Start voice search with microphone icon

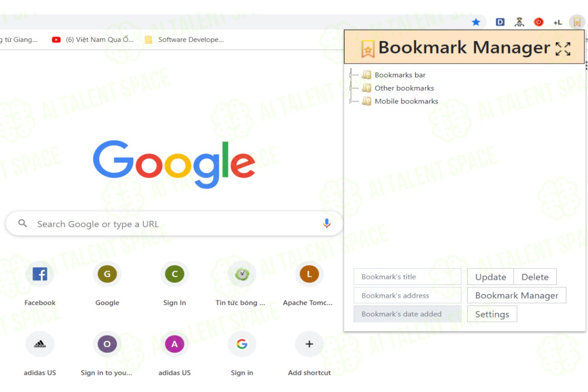coord(327,223)
